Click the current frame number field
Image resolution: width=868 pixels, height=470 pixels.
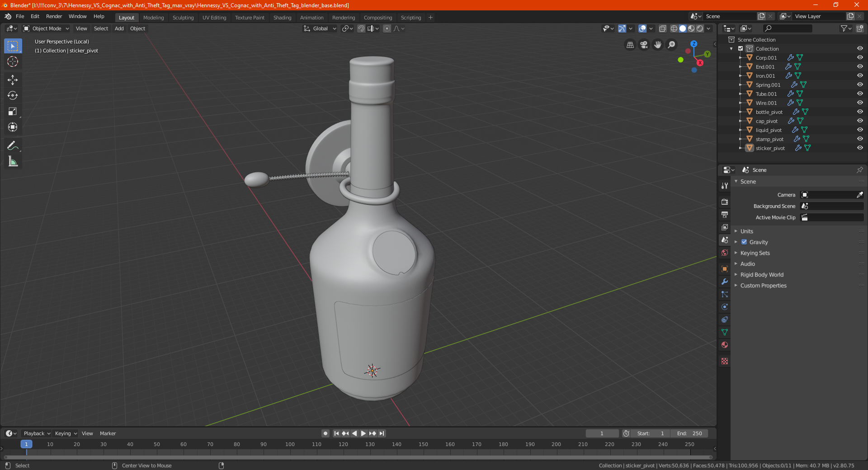pos(602,433)
